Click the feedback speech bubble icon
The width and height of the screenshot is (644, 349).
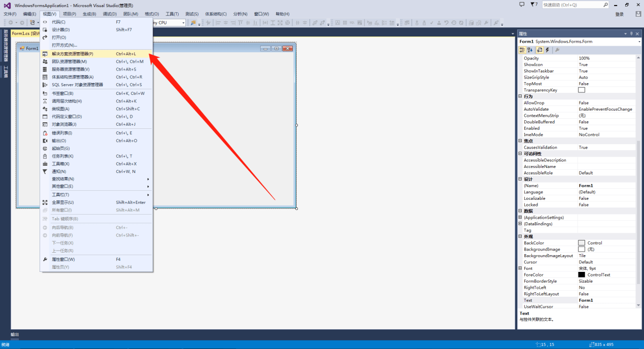pyautogui.click(x=522, y=4)
